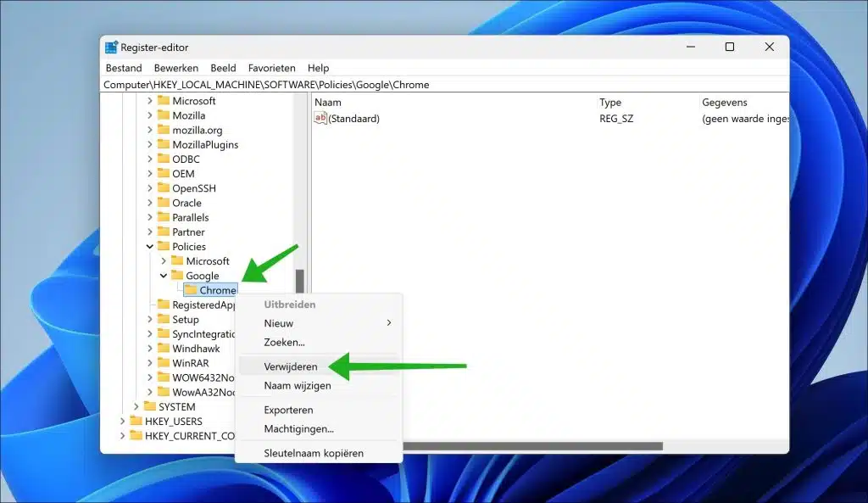The height and width of the screenshot is (503, 868).
Task: Open the Help menu
Action: (319, 68)
